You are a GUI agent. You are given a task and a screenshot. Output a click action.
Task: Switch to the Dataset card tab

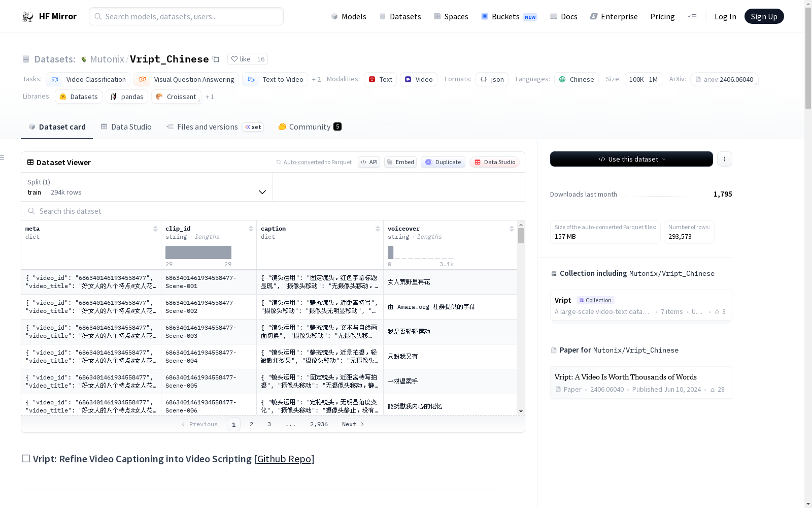tap(57, 127)
